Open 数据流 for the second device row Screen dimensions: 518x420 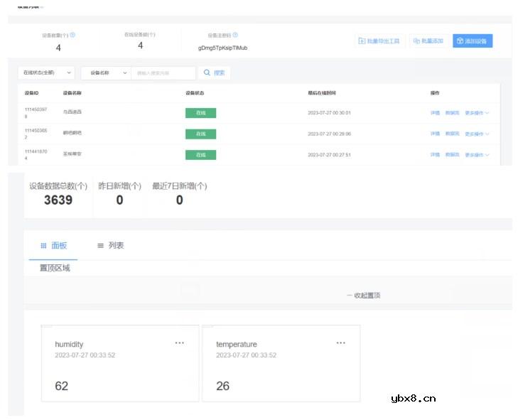coord(452,134)
